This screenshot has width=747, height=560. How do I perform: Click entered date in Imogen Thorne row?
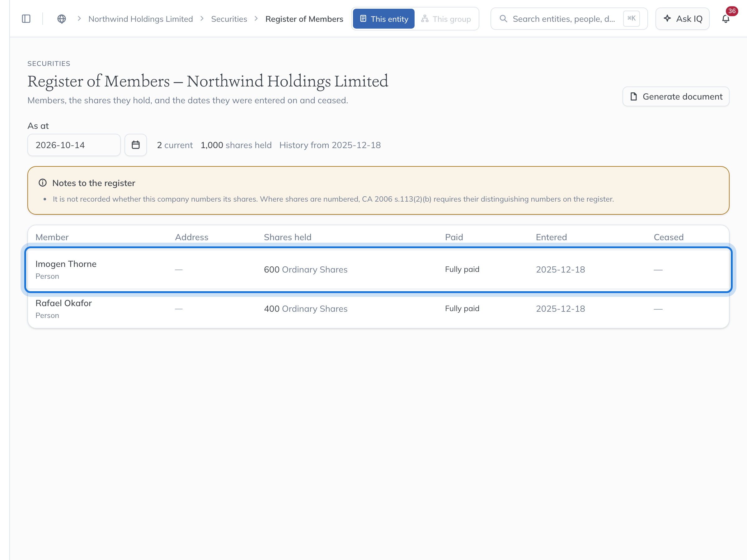(x=560, y=269)
